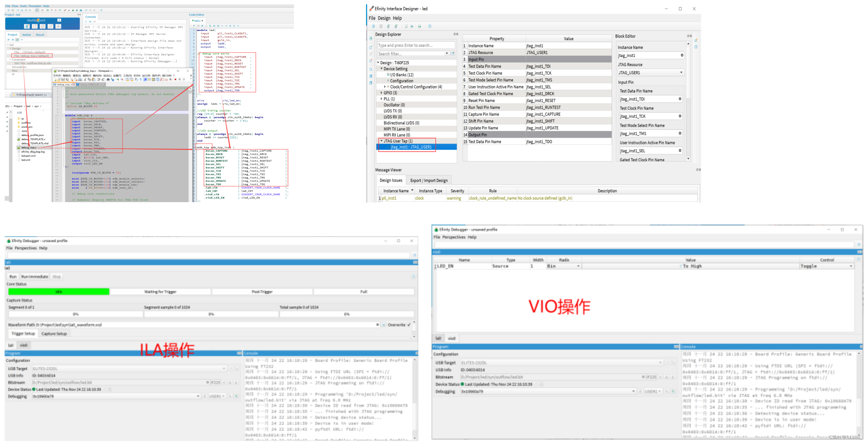Switch to Export / Import Design tab
This screenshot has width=868, height=443.
click(x=429, y=180)
